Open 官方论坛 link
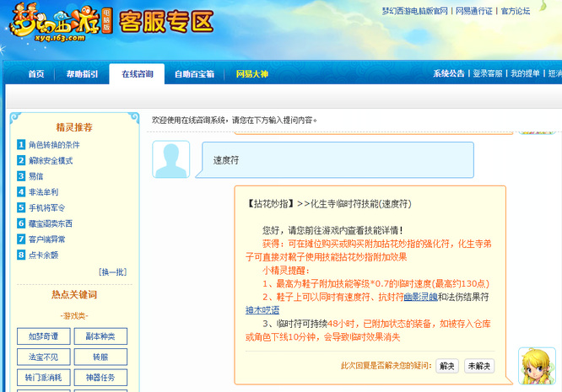 [x=515, y=11]
